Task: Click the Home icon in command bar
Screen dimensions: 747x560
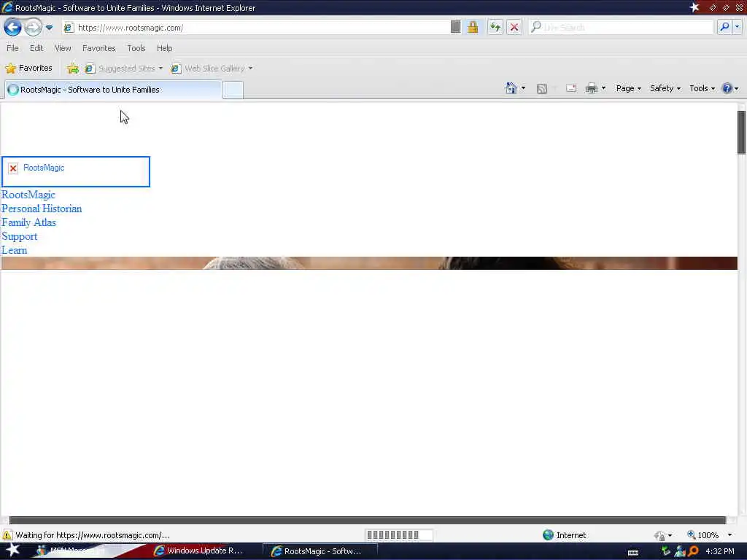Action: [x=511, y=88]
